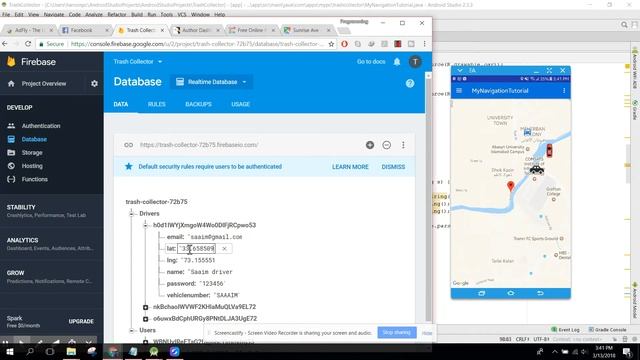The image size is (640, 360).
Task: Select the trash-collector-72b75 root node
Action: click(x=156, y=202)
